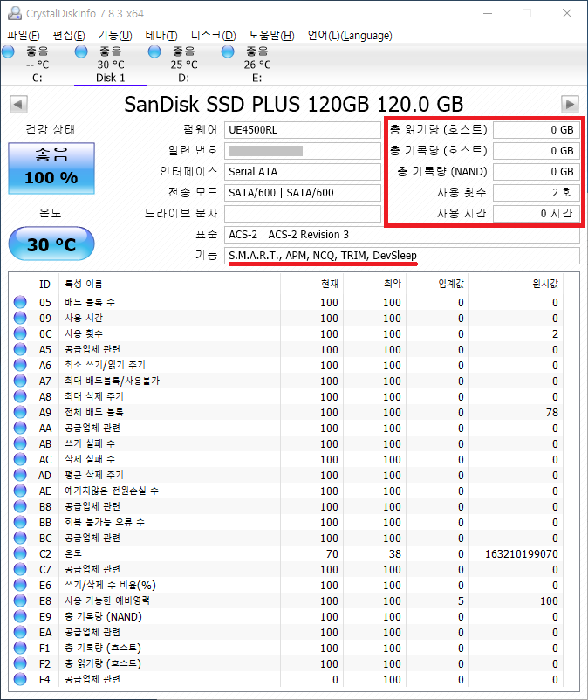Click status orb of AB 쓰기 실패 수 row
The image size is (588, 700).
(x=20, y=443)
